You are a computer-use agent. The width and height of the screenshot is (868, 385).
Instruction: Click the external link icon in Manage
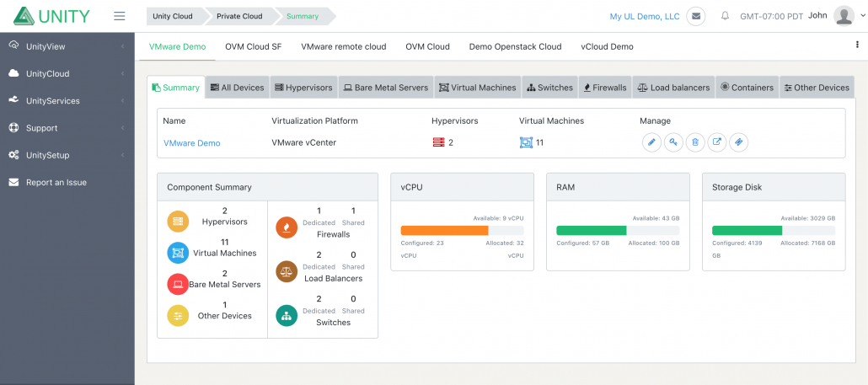tap(717, 142)
